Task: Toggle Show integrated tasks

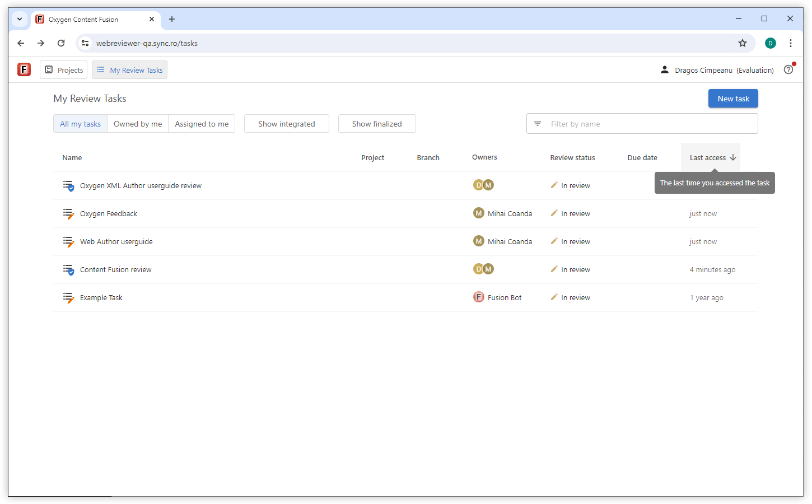Action: pyautogui.click(x=287, y=124)
